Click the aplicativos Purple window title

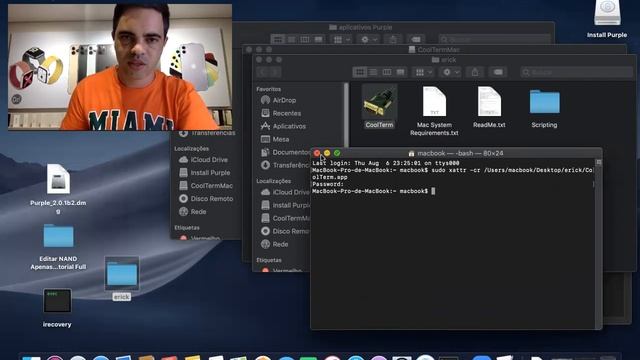point(361,27)
